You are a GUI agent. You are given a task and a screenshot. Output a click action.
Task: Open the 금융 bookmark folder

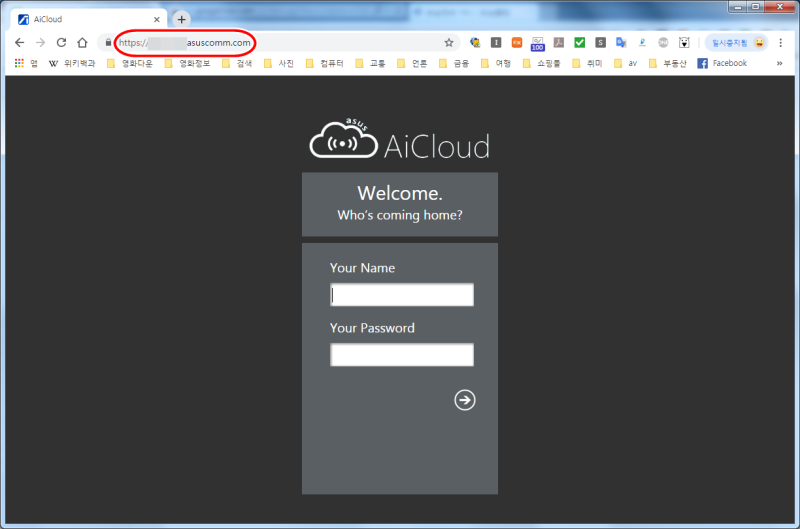click(454, 63)
